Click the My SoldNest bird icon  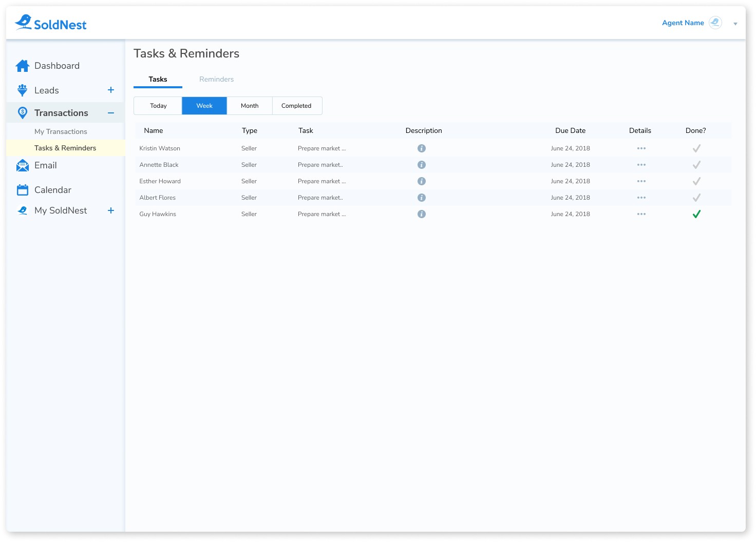pyautogui.click(x=23, y=210)
